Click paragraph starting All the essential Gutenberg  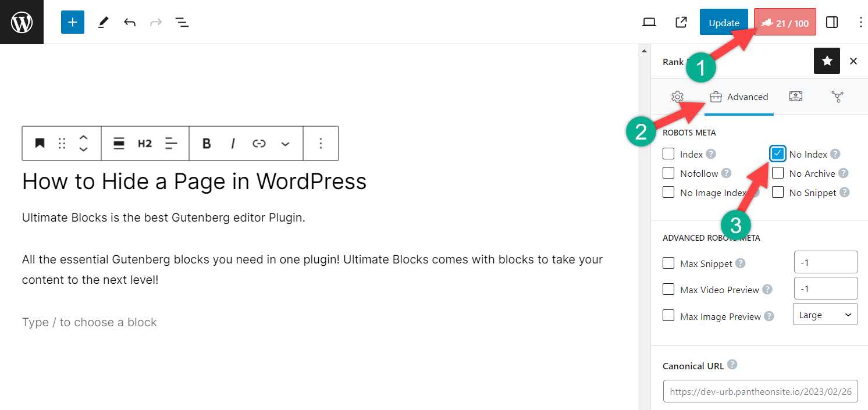click(312, 270)
